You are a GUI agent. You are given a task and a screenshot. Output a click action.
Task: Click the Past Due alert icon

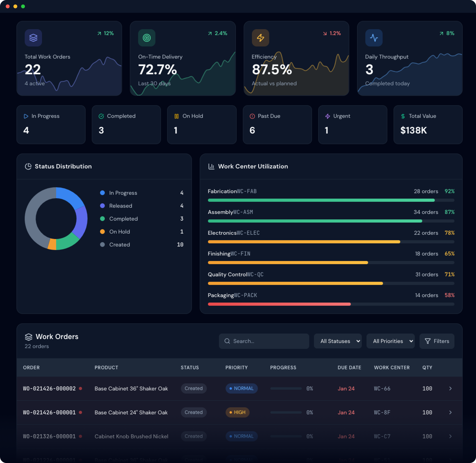pyautogui.click(x=252, y=116)
